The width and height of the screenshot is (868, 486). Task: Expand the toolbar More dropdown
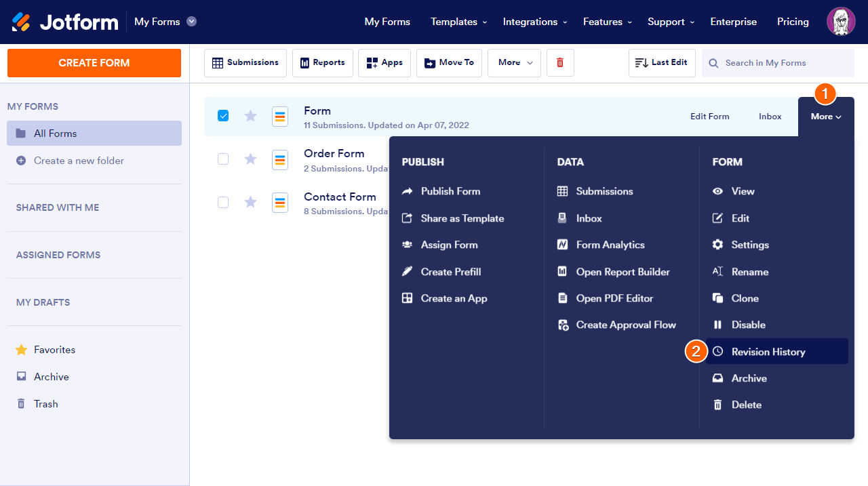pyautogui.click(x=514, y=62)
